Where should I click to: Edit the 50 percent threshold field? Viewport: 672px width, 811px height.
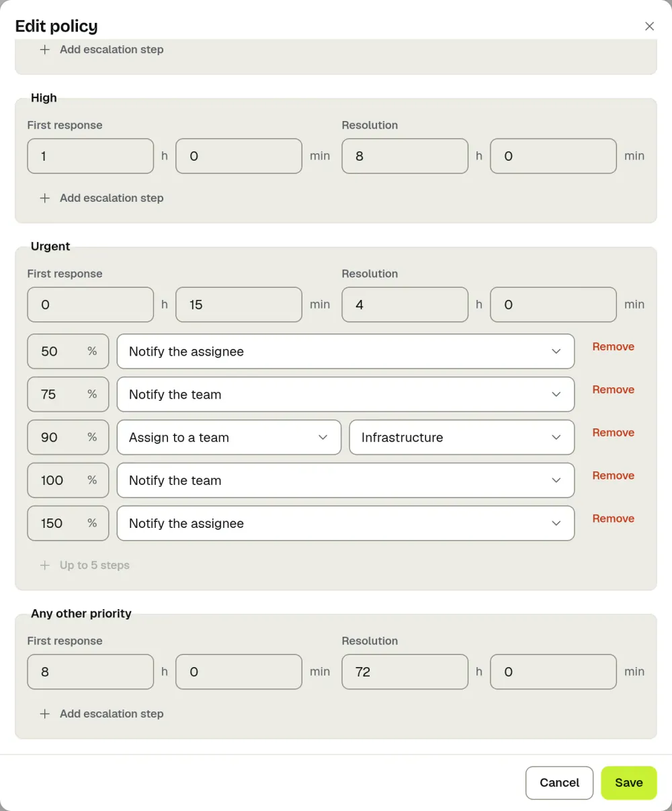tap(68, 351)
